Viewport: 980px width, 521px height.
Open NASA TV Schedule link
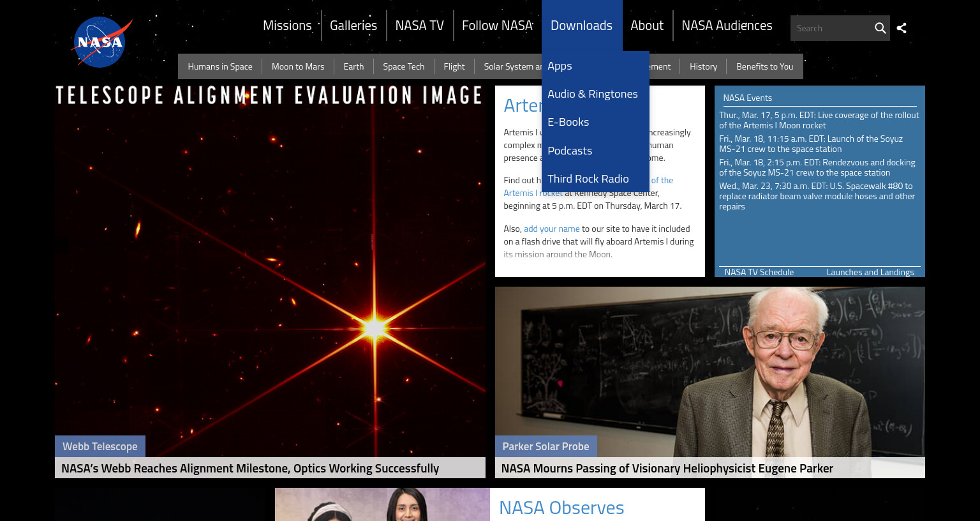coord(759,272)
